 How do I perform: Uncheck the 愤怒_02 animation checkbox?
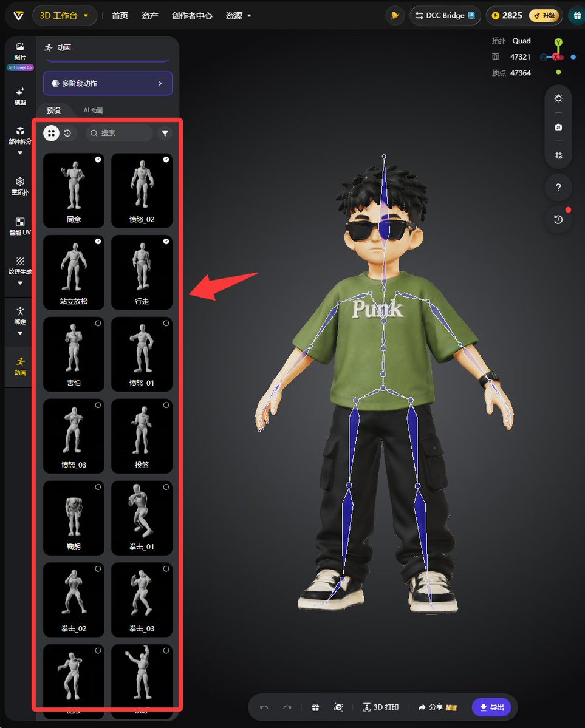166,159
